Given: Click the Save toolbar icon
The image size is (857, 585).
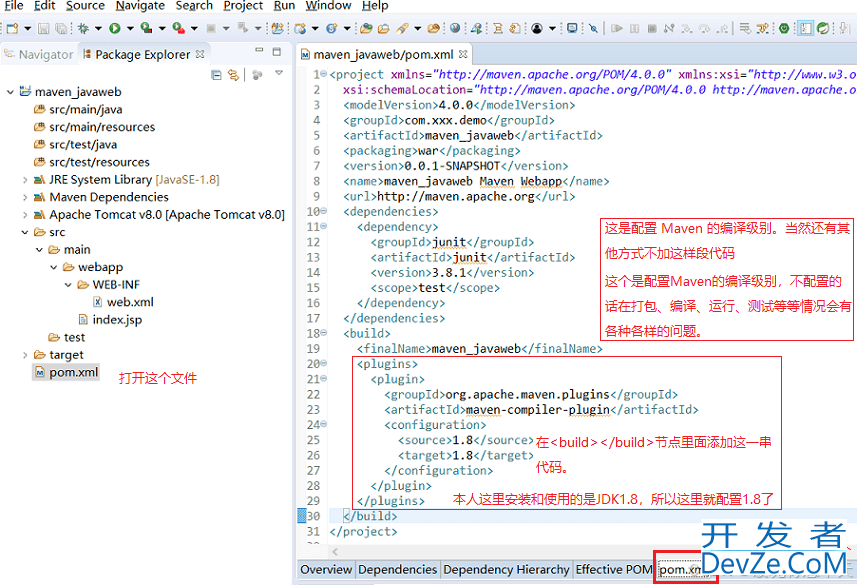Looking at the screenshot, I should [x=44, y=28].
